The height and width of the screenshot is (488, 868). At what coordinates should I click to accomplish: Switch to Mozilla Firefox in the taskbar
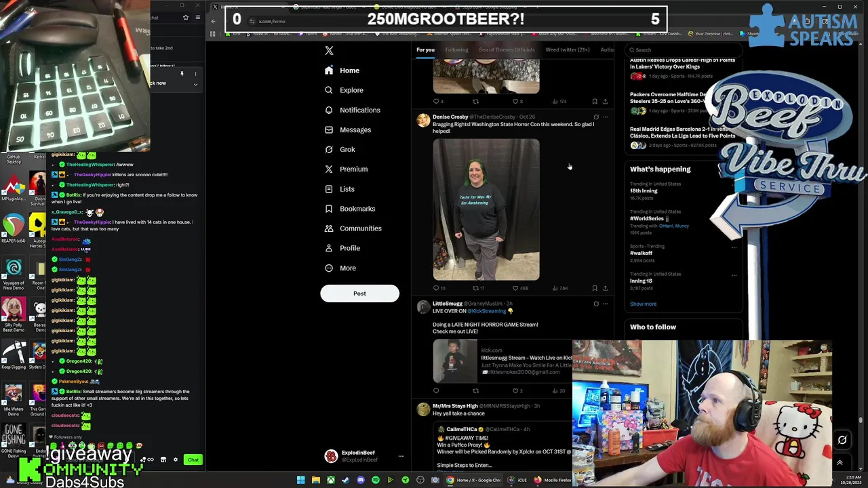pos(553,480)
